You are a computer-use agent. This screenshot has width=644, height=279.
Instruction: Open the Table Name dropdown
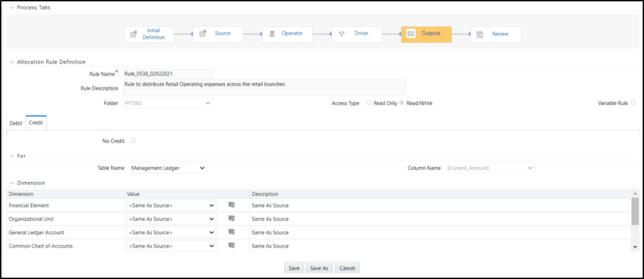point(168,168)
